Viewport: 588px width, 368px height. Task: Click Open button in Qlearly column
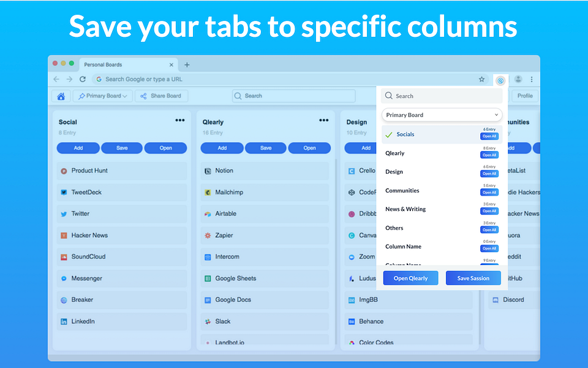click(309, 148)
